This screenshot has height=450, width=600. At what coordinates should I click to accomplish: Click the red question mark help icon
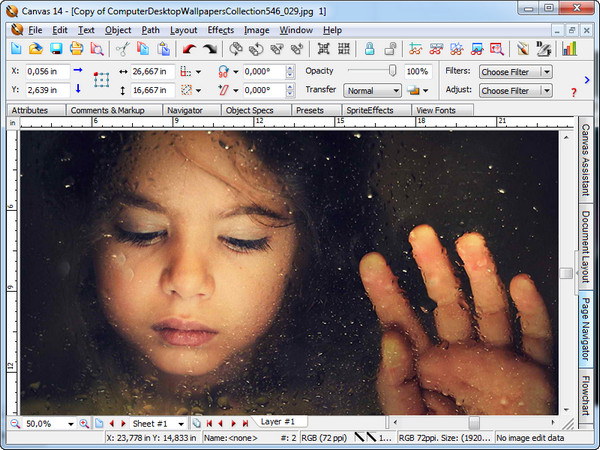point(573,92)
